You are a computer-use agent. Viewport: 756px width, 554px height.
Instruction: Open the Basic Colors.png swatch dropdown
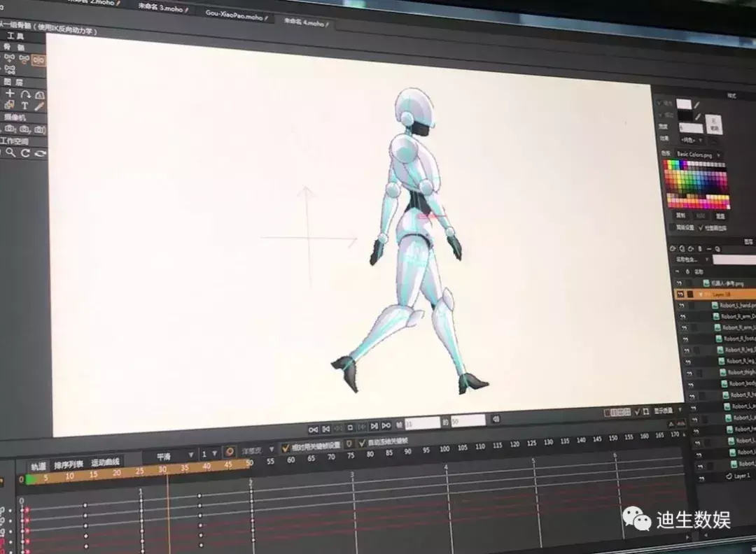(x=700, y=154)
